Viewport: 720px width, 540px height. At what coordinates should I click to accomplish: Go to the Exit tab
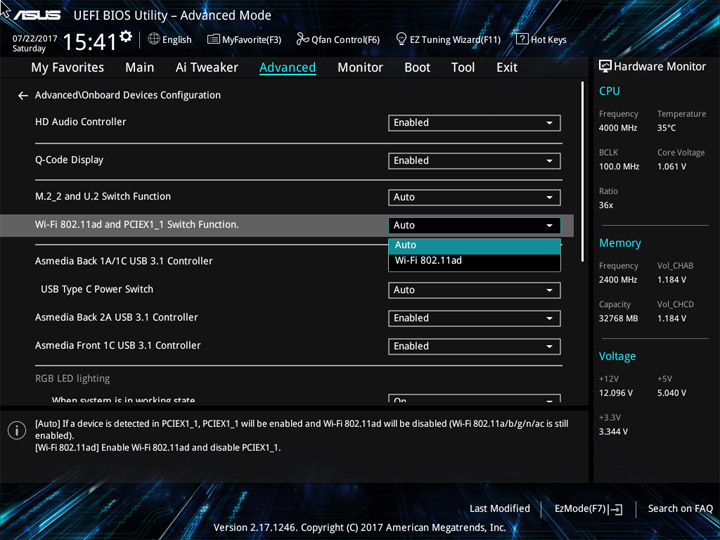coord(507,68)
